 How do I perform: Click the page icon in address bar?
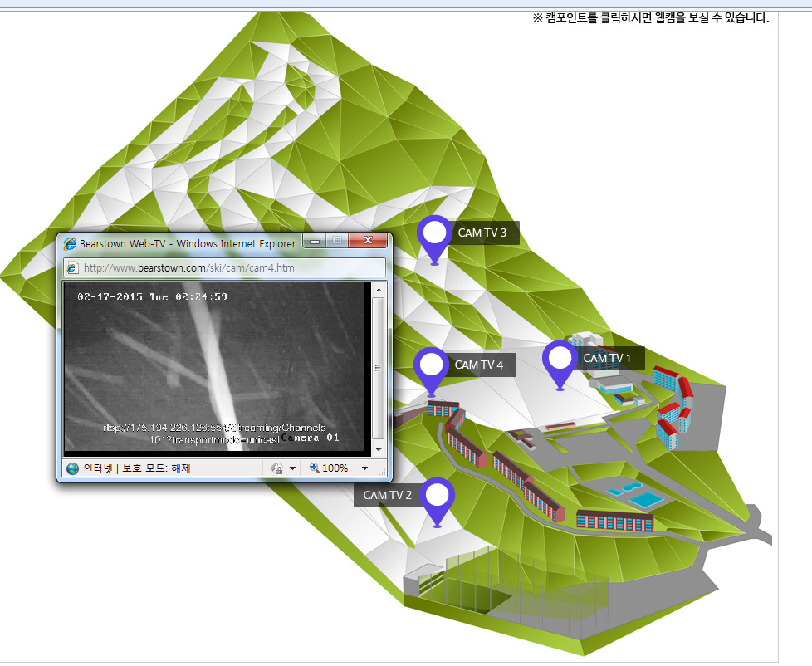pos(72,268)
